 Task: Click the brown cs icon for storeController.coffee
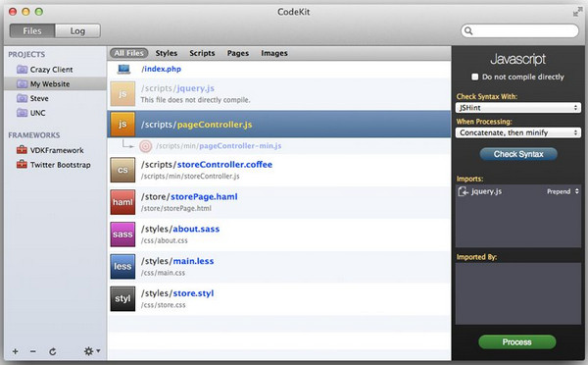[122, 170]
